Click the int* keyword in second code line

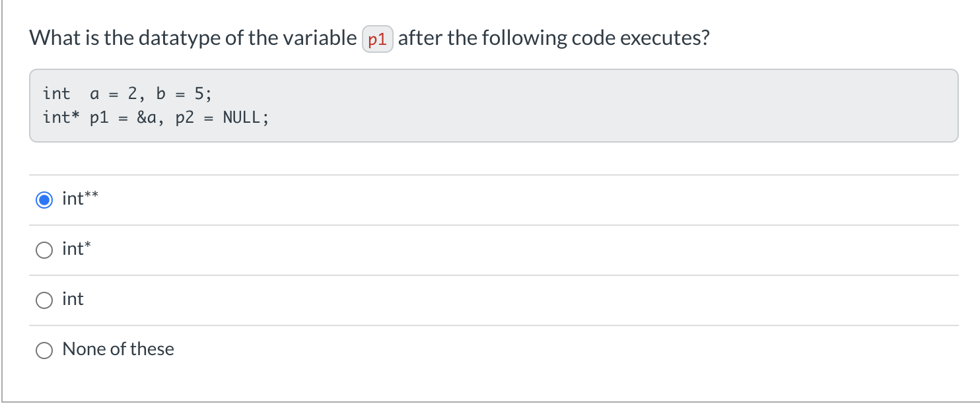(61, 118)
